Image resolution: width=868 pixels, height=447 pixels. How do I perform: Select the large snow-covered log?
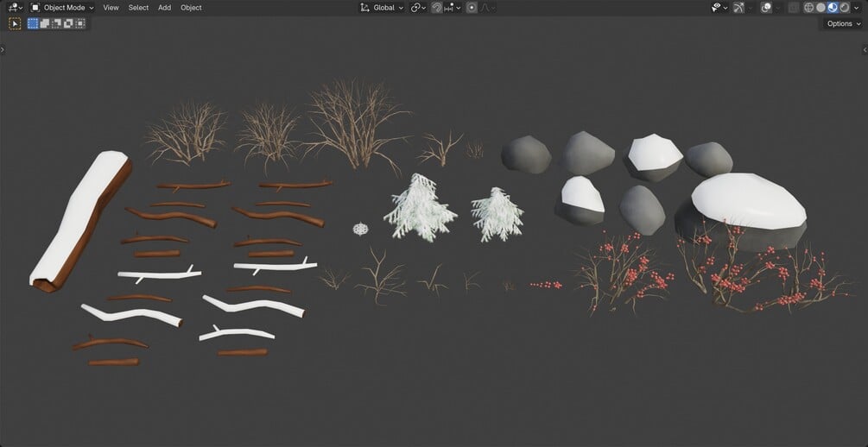(81, 221)
